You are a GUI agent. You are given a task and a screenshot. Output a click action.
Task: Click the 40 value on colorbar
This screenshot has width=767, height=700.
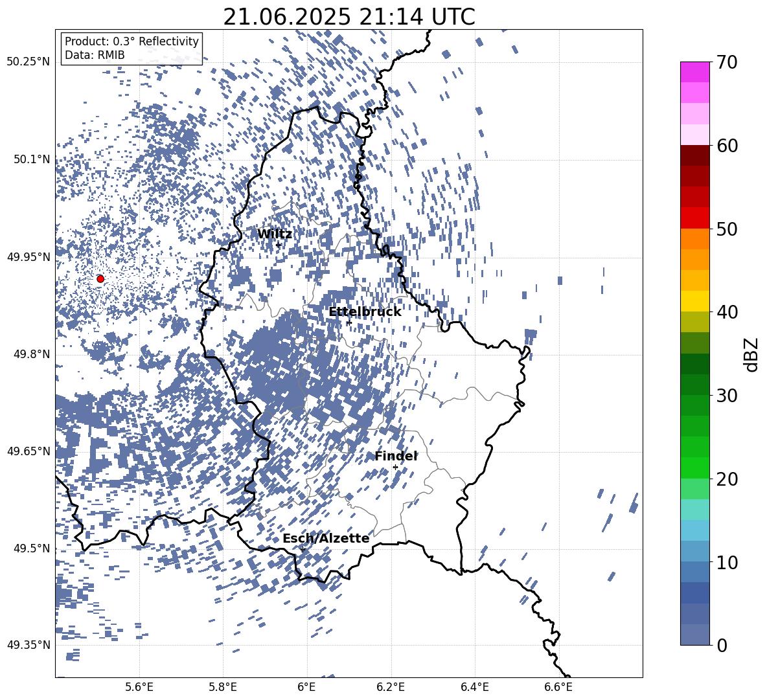tap(726, 312)
